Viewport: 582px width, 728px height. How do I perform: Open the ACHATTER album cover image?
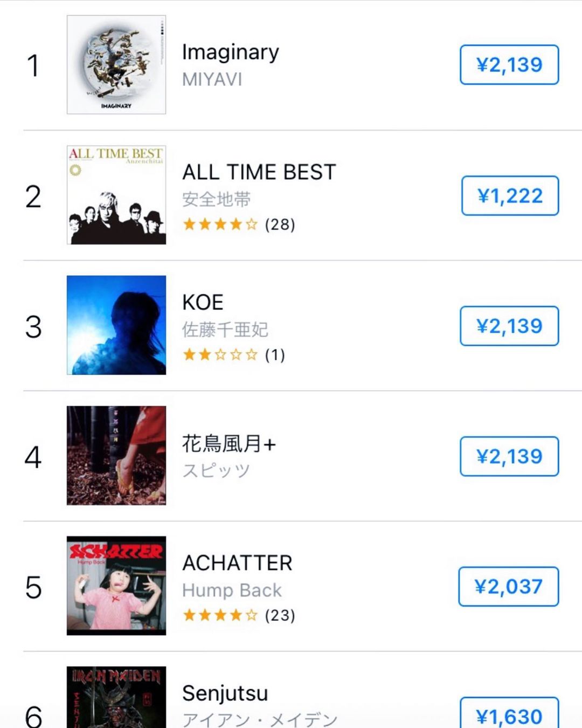[x=116, y=586]
